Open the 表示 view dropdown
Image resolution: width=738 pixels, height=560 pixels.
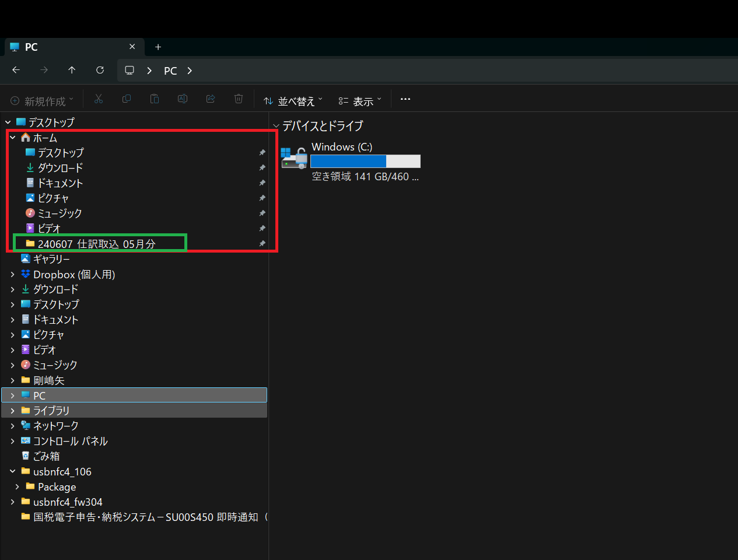pyautogui.click(x=360, y=101)
